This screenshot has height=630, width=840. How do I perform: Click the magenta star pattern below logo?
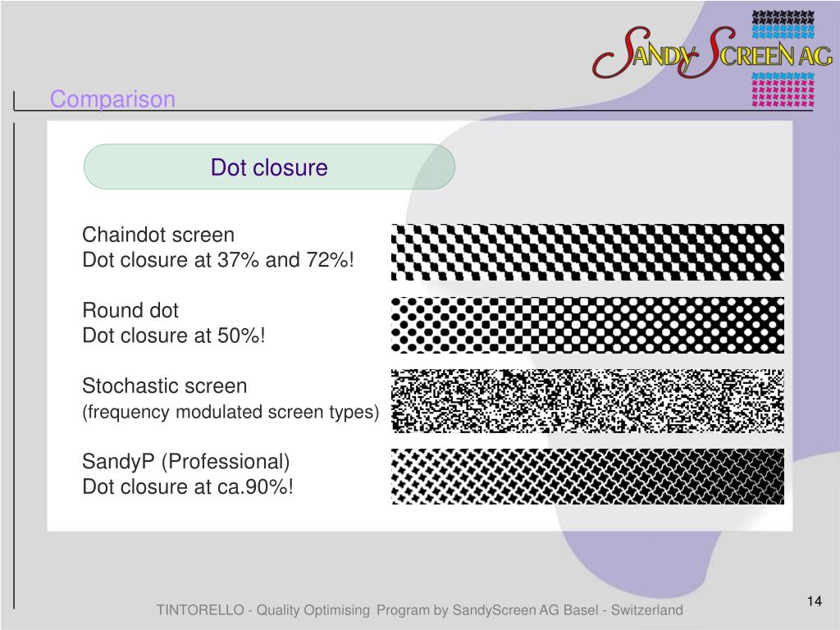(783, 95)
